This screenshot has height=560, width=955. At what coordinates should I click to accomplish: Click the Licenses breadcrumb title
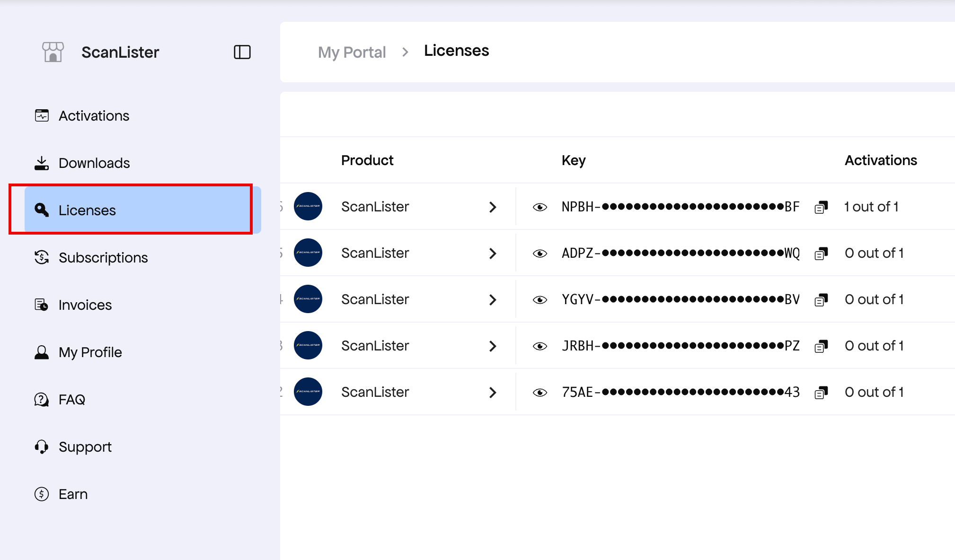(x=456, y=51)
